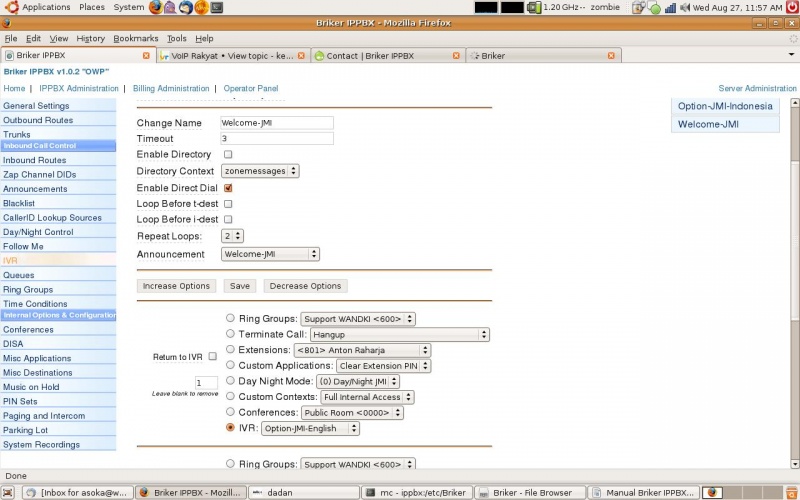The height and width of the screenshot is (500, 800).
Task: Switch to the VoIP Rakyat tab
Action: tap(232, 56)
